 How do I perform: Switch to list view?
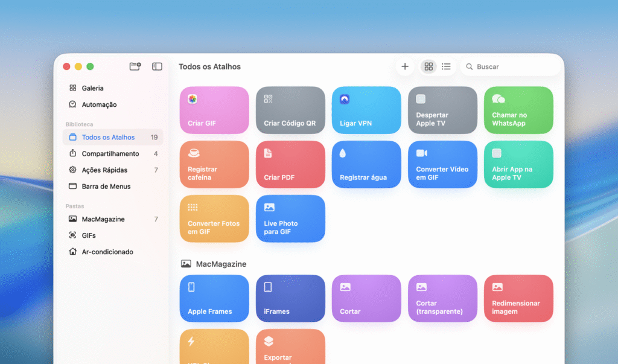[446, 66]
